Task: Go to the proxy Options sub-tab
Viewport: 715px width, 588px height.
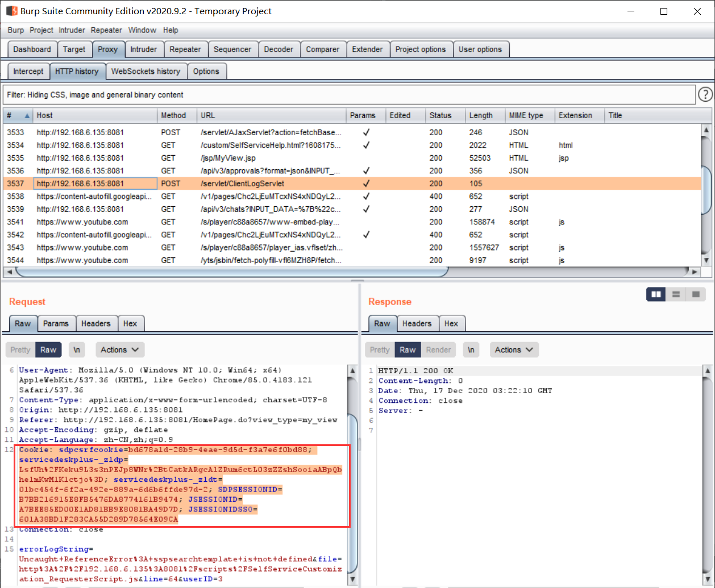Action: point(206,72)
